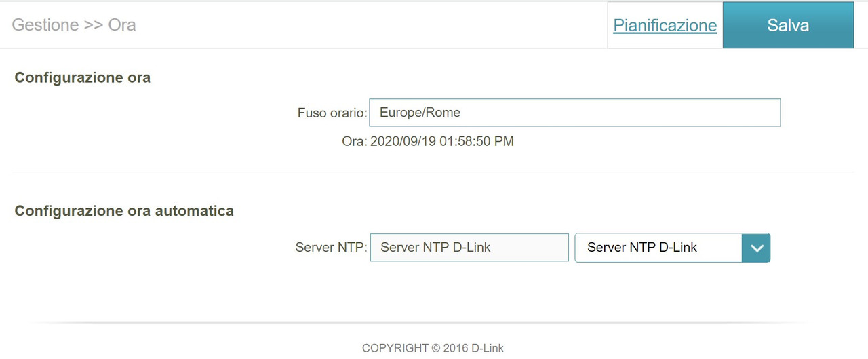The width and height of the screenshot is (868, 359).
Task: Click the Server NTP label
Action: 331,248
